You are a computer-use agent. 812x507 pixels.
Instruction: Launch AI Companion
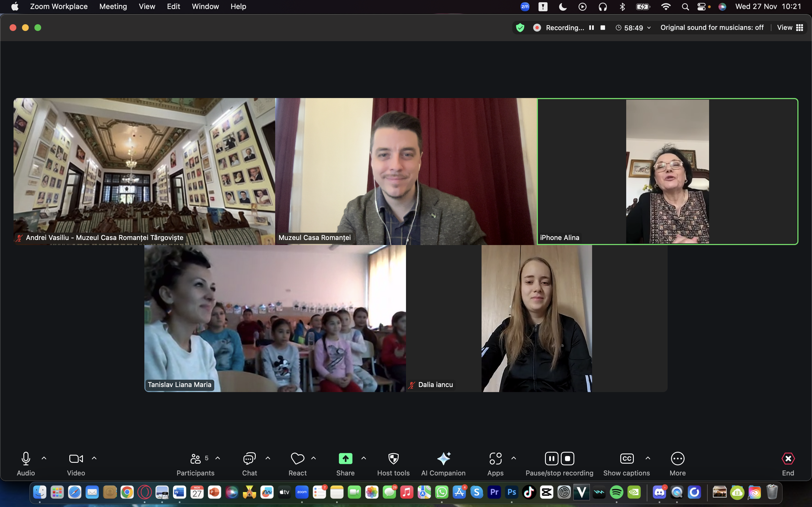tap(443, 459)
